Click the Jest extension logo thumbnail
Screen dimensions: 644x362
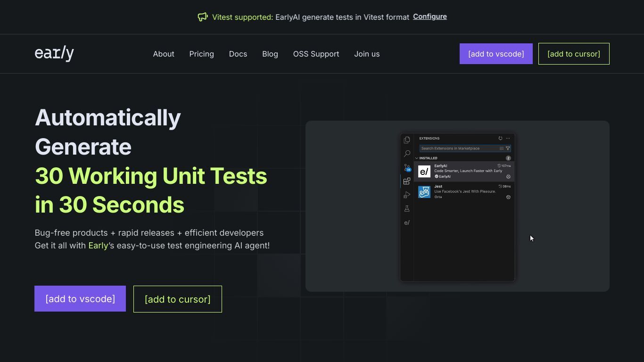pos(424,192)
